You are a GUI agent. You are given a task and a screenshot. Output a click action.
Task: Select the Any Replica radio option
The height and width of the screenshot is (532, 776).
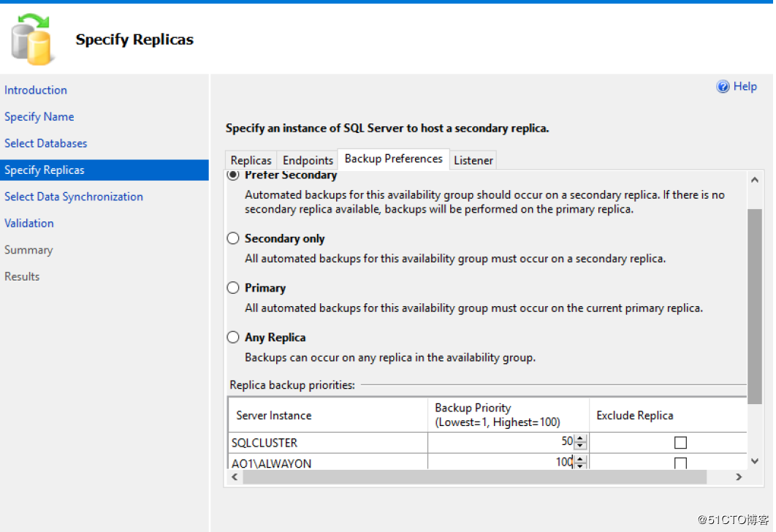tap(233, 338)
